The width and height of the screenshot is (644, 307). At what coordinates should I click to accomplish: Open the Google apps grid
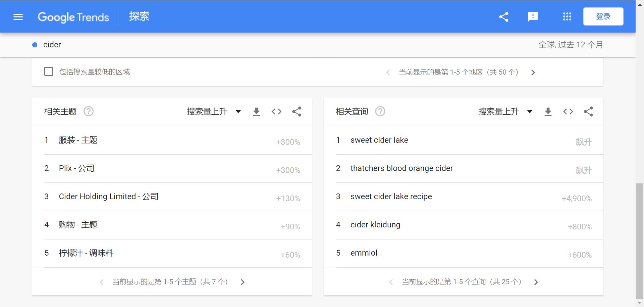567,16
